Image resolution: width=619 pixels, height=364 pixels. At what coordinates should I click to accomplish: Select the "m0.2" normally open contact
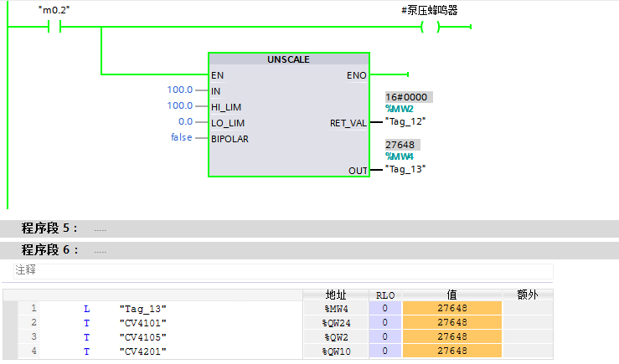coord(54,27)
